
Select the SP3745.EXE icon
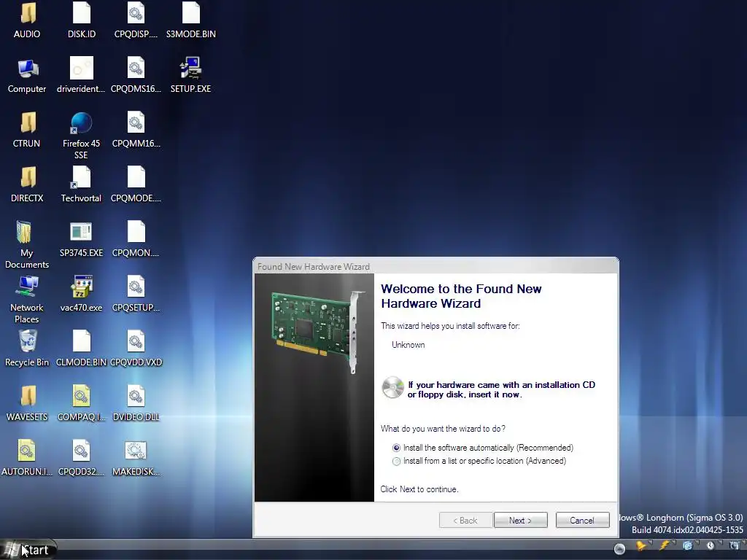pos(82,233)
